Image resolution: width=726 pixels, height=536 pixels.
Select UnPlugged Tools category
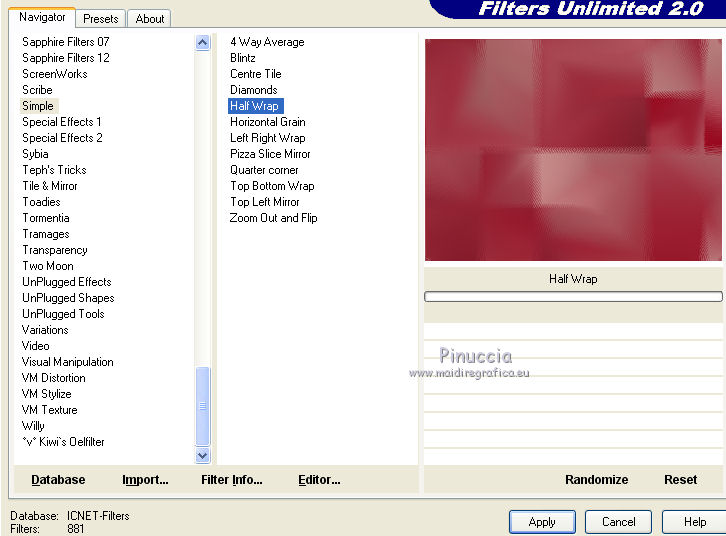[63, 314]
